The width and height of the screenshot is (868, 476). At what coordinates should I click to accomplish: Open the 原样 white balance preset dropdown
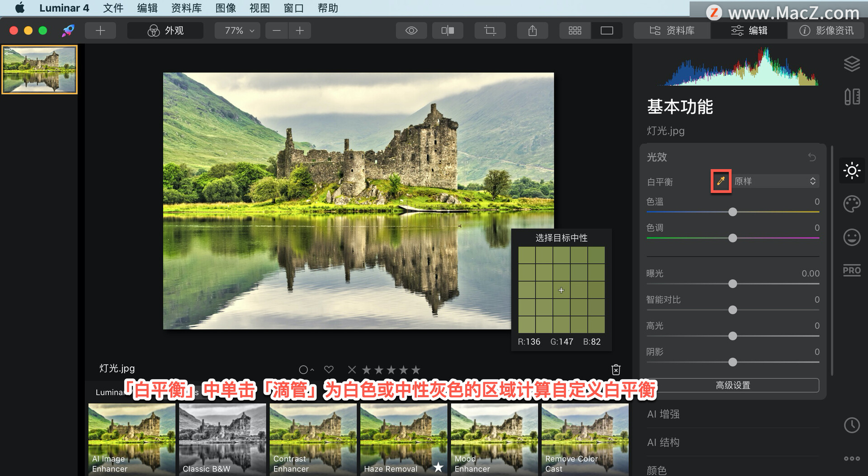click(x=775, y=181)
